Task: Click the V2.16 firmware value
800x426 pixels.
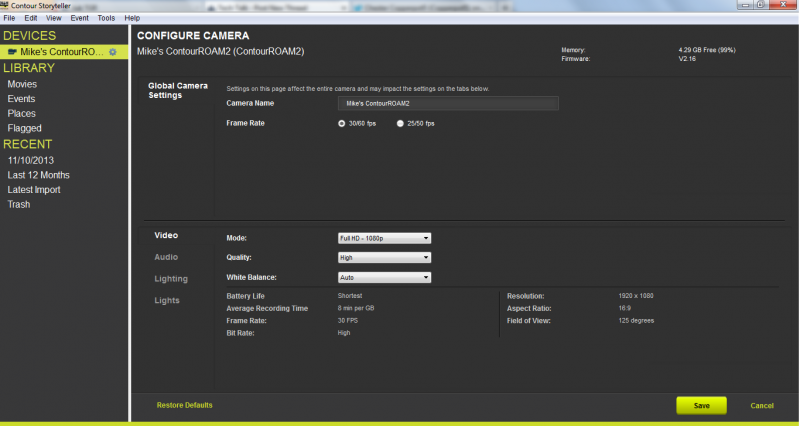Action: coord(687,59)
